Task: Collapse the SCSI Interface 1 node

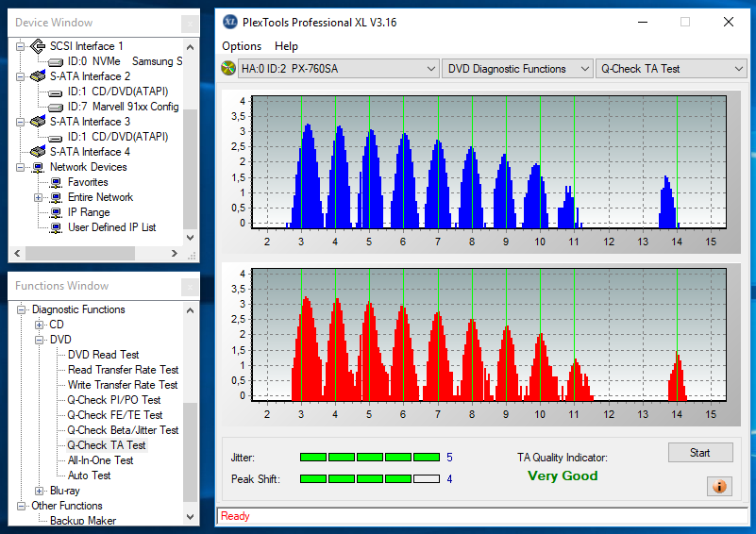Action: (x=20, y=47)
